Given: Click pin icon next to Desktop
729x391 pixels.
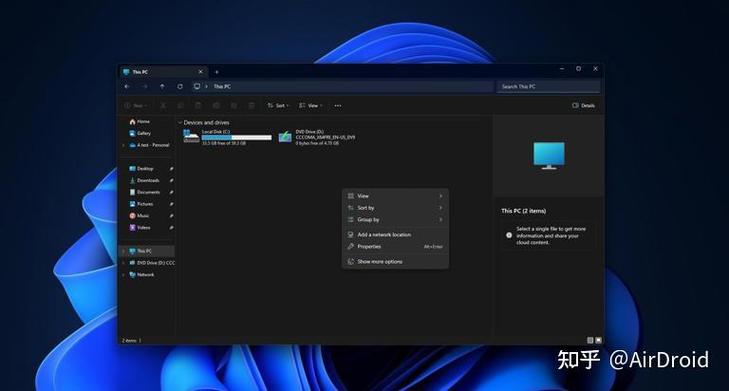Looking at the screenshot, I should [171, 169].
